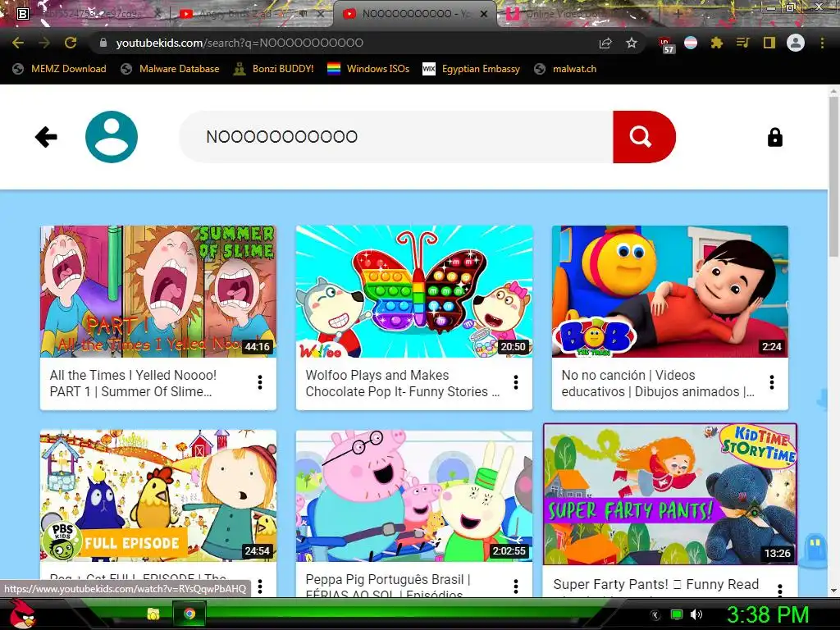Open the Malware Database bookmark
840x630 pixels.
coord(170,69)
